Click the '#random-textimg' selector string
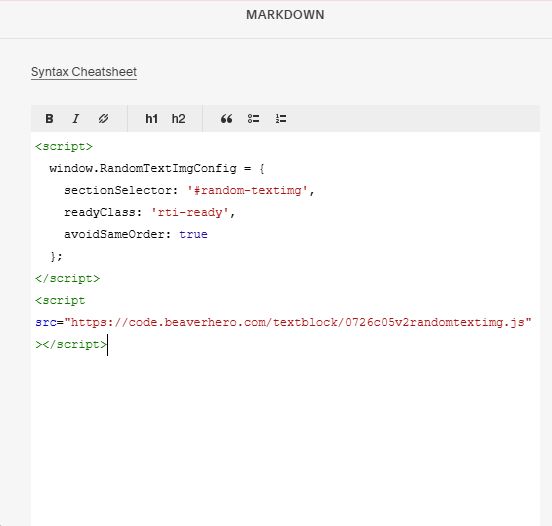Screen dimensions: 552x526 click(247, 190)
